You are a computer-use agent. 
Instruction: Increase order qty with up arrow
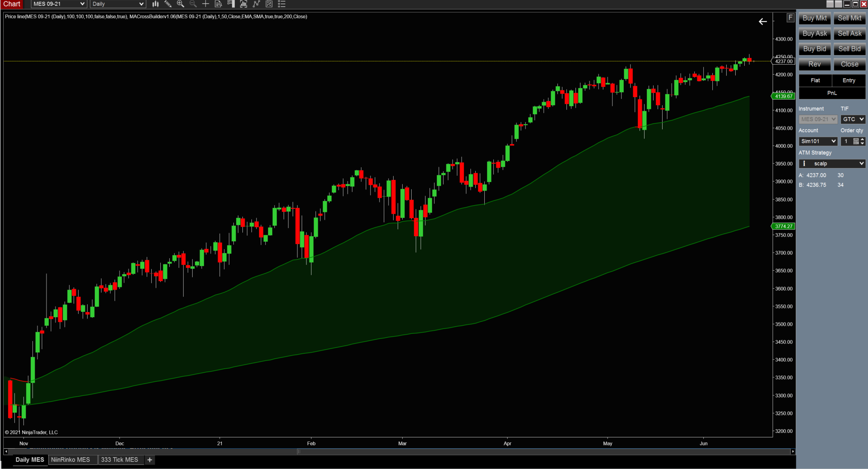click(863, 140)
